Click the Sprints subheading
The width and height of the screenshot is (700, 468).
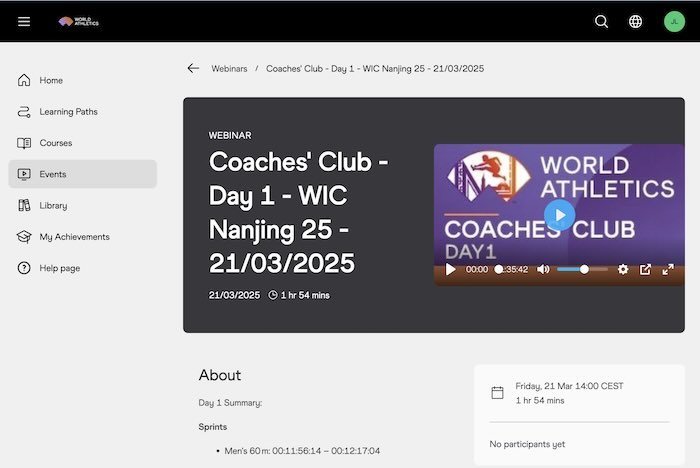point(212,427)
